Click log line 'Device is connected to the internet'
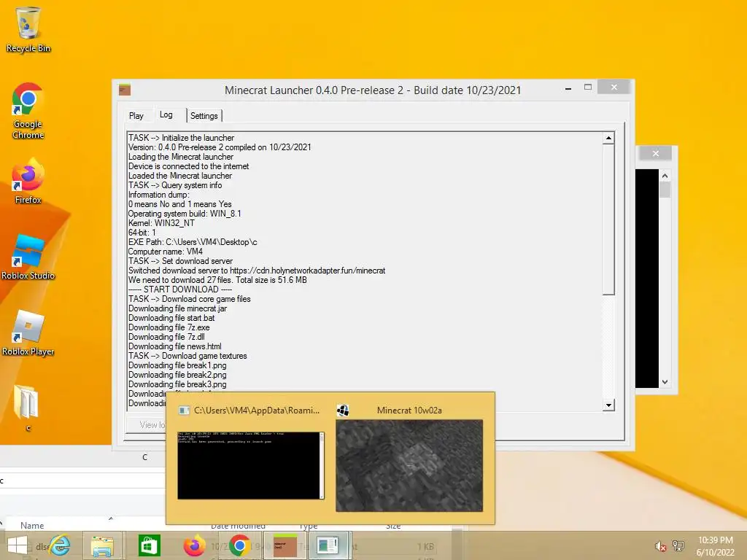747x560 pixels. click(x=189, y=166)
